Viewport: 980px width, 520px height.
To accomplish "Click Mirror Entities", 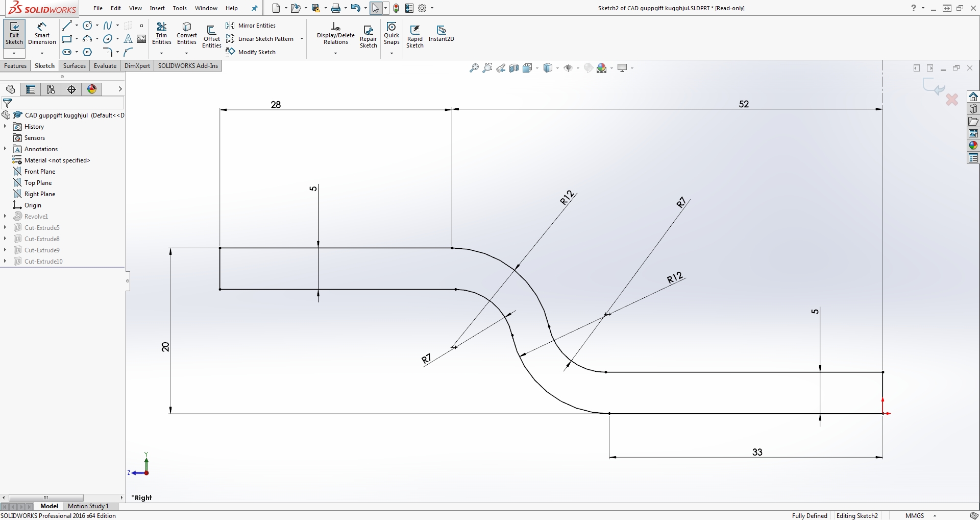I will (251, 26).
